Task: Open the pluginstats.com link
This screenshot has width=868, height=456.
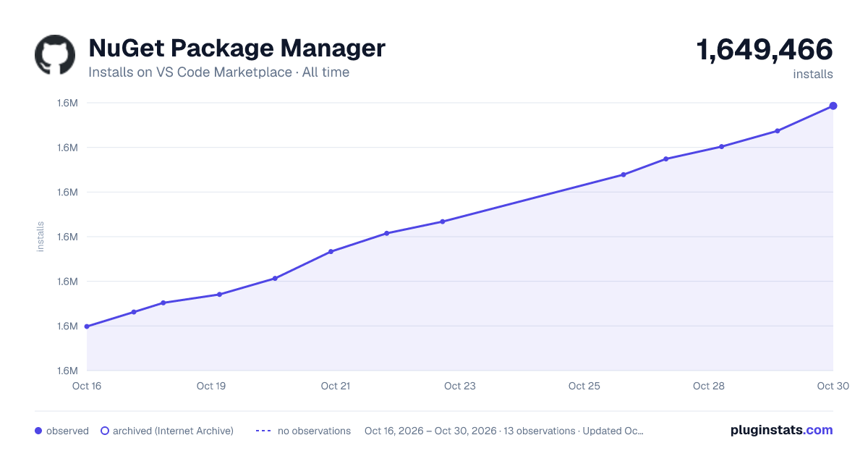Action: pos(781,430)
